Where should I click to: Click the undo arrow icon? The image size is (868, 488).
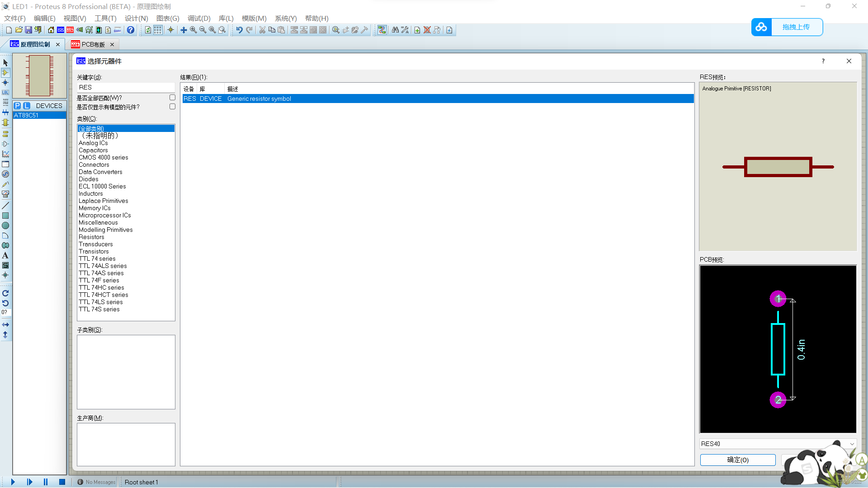click(x=239, y=30)
